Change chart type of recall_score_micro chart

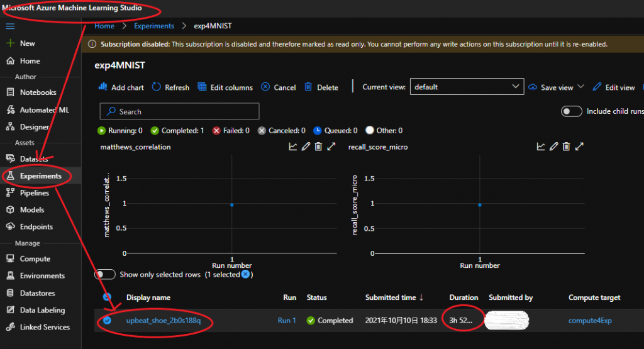point(541,147)
